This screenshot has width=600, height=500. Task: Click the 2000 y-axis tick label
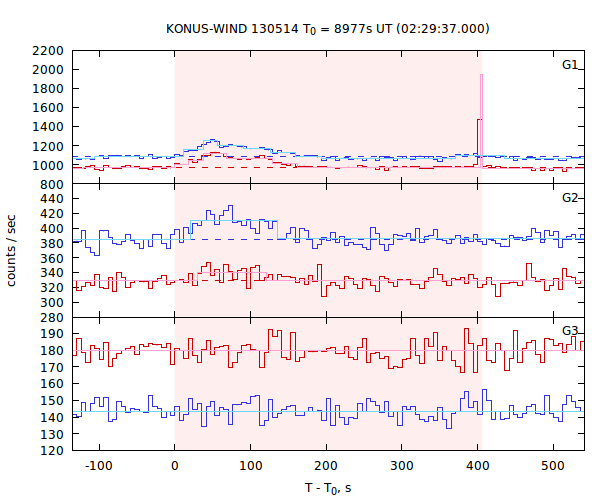click(48, 70)
